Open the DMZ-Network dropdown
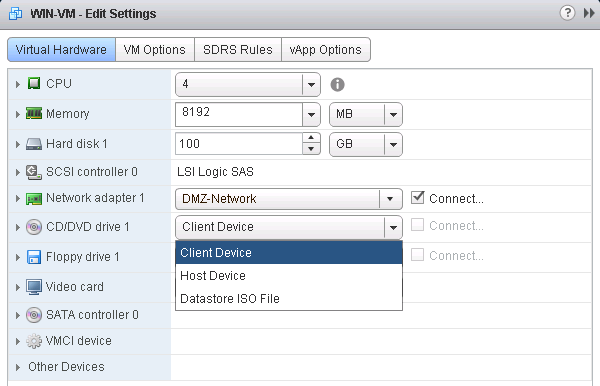The width and height of the screenshot is (600, 386). [289, 199]
